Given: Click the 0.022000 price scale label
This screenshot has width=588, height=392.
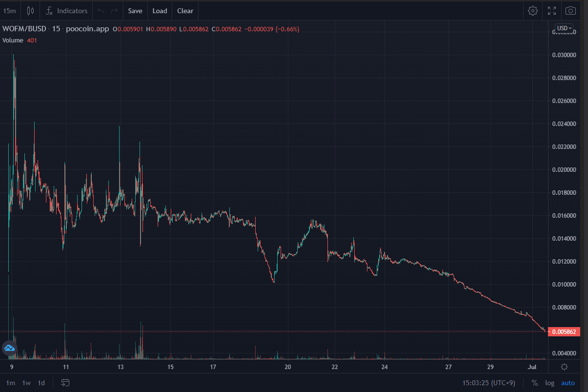Looking at the screenshot, I should pyautogui.click(x=563, y=147).
